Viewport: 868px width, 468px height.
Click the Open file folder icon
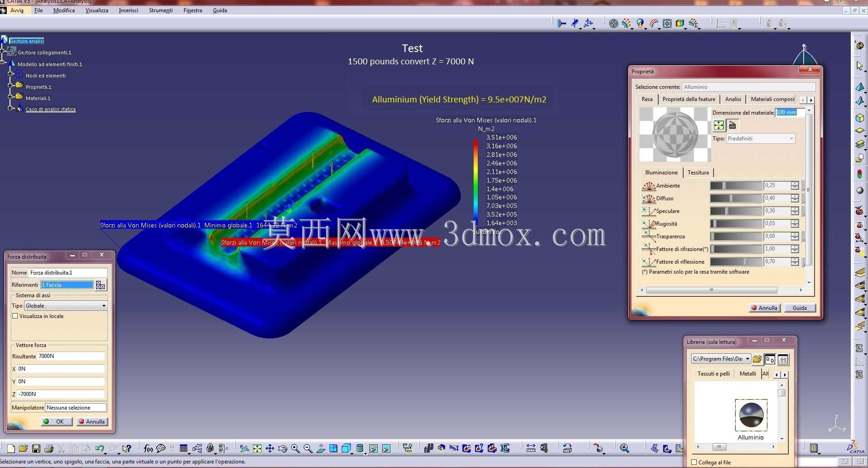pyautogui.click(x=24, y=449)
